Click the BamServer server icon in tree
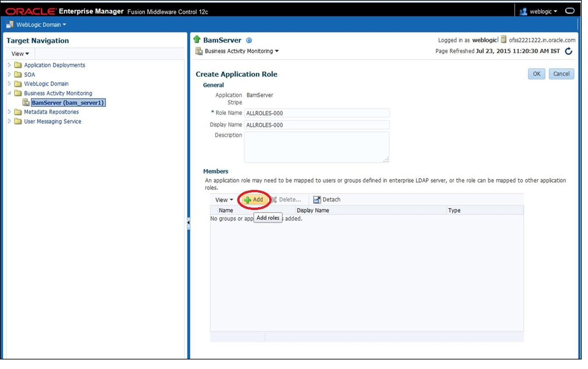This screenshot has height=369, width=588. [26, 103]
